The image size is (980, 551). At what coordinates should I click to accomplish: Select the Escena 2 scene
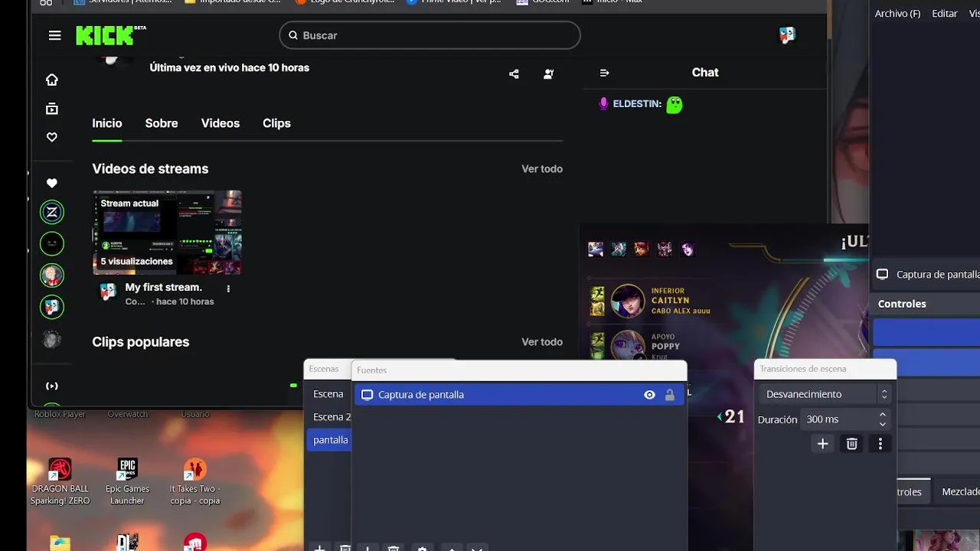tap(328, 417)
